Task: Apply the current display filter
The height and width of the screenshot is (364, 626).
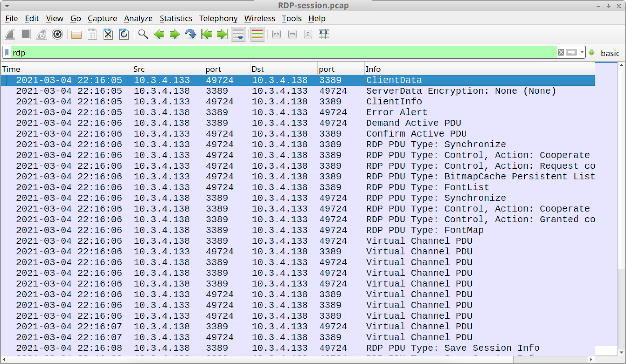Action: click(572, 53)
